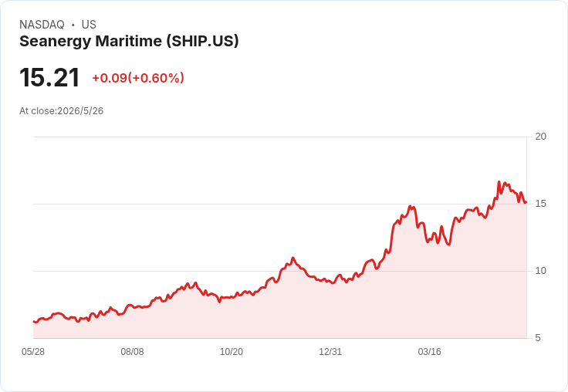The height and width of the screenshot is (392, 568).
Task: Click the 15 y-axis price label
Action: pyautogui.click(x=540, y=204)
